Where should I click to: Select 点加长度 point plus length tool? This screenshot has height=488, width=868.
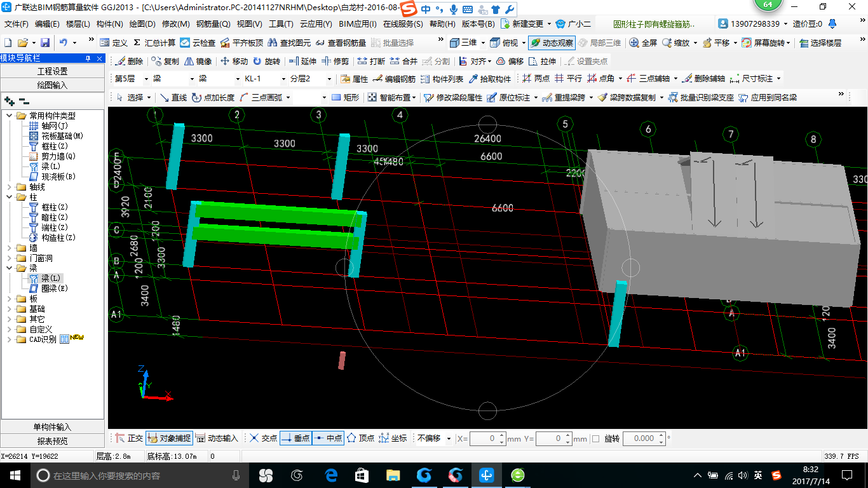[213, 97]
